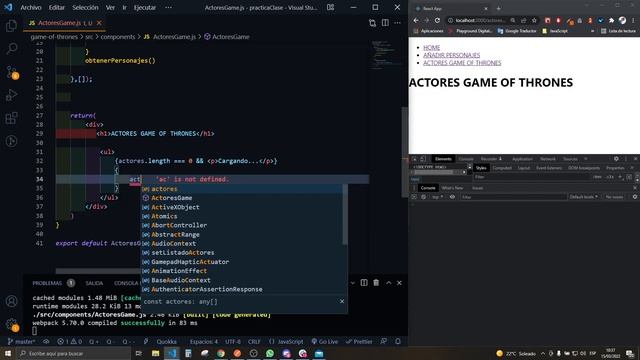The height and width of the screenshot is (360, 640).
Task: Click the ACTORES GAME OF THRONES link
Action: (462, 63)
